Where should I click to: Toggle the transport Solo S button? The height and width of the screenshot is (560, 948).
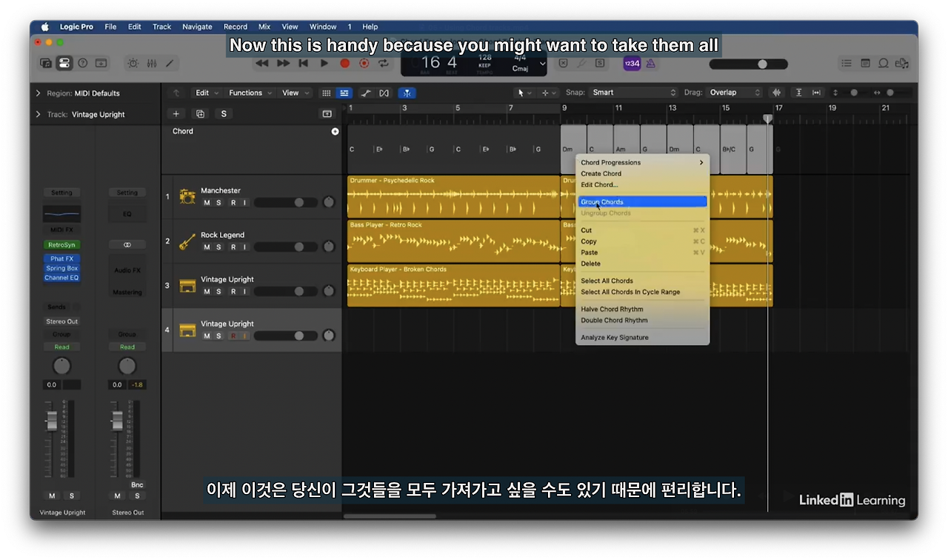[x=600, y=64]
